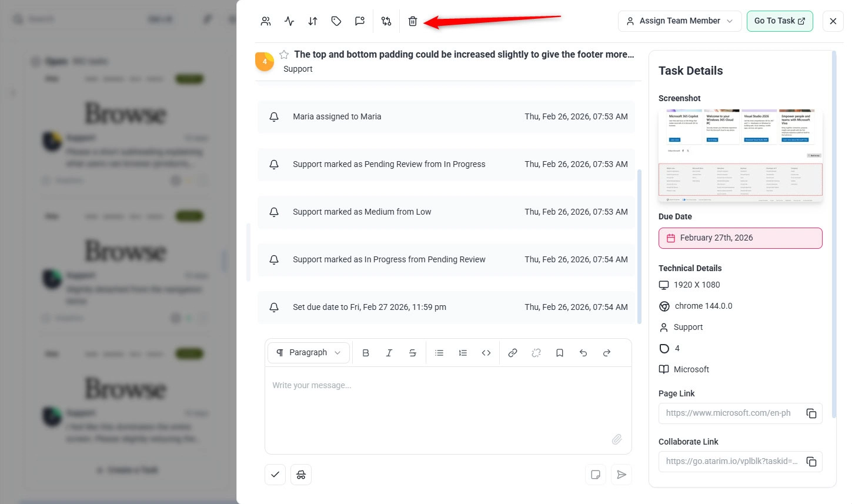Viewport: 852px width, 504px height.
Task: Send the message with arrow button
Action: tap(622, 475)
